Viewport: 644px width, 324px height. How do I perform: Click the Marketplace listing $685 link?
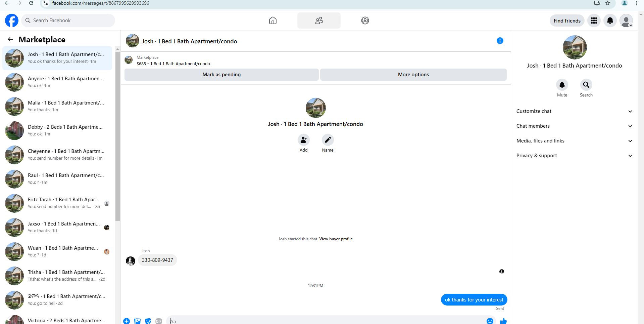point(173,64)
